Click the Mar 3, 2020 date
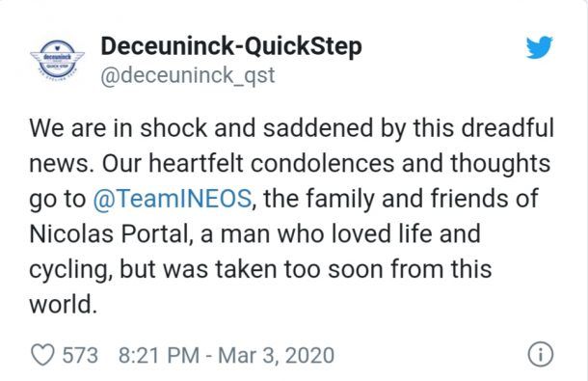This screenshot has height=381, width=588. [x=276, y=355]
